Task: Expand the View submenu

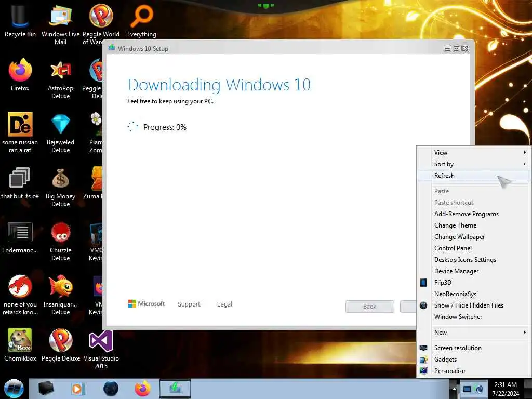Action: 473,153
